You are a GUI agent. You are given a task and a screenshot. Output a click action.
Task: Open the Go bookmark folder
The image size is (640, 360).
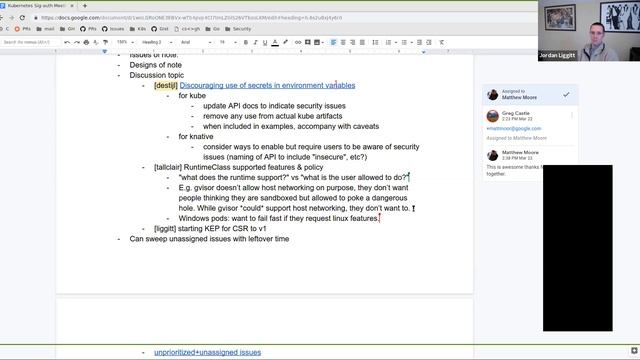[213, 29]
